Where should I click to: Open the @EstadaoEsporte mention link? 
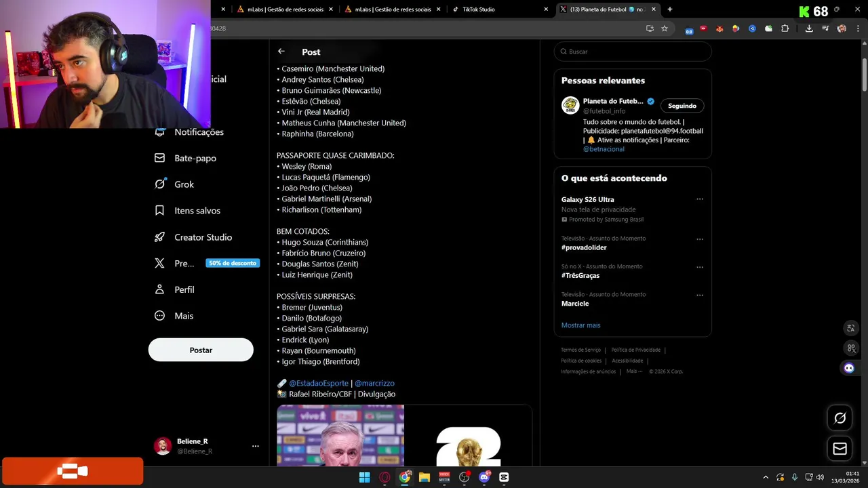319,384
